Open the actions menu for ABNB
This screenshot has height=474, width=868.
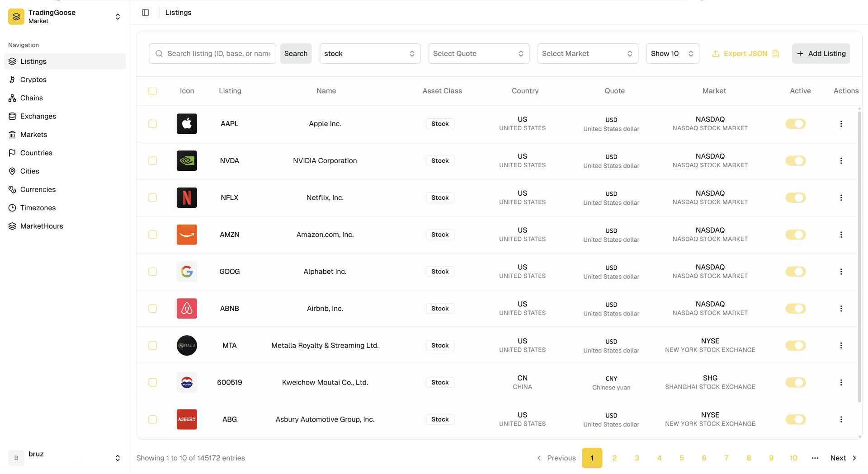coord(841,309)
